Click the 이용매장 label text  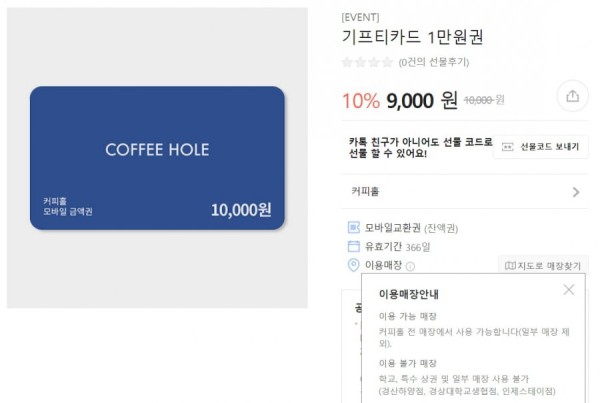[383, 265]
